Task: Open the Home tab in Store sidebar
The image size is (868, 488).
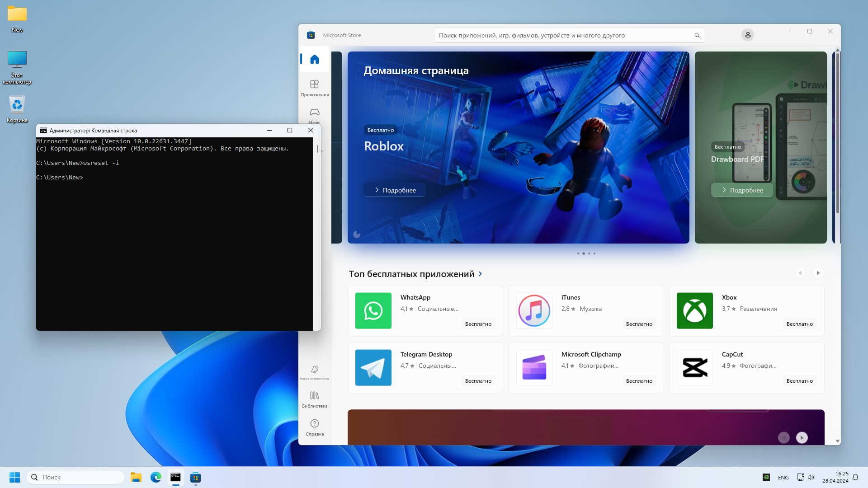Action: [x=315, y=59]
